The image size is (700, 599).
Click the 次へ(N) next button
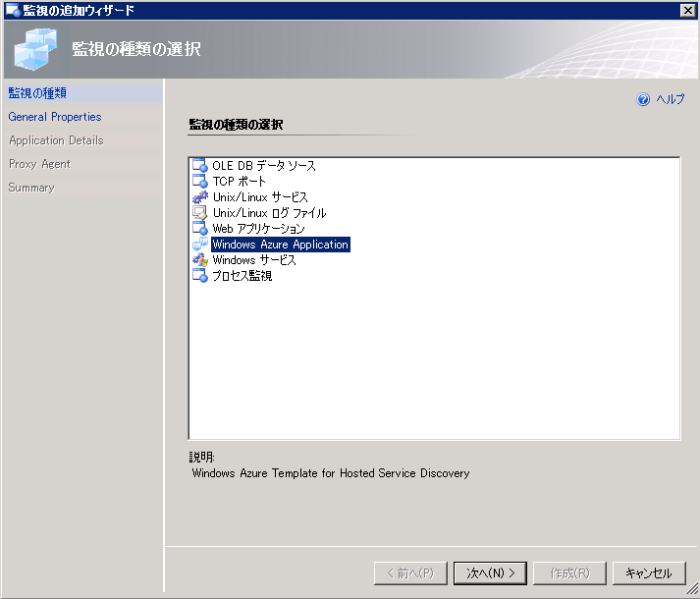click(x=490, y=573)
